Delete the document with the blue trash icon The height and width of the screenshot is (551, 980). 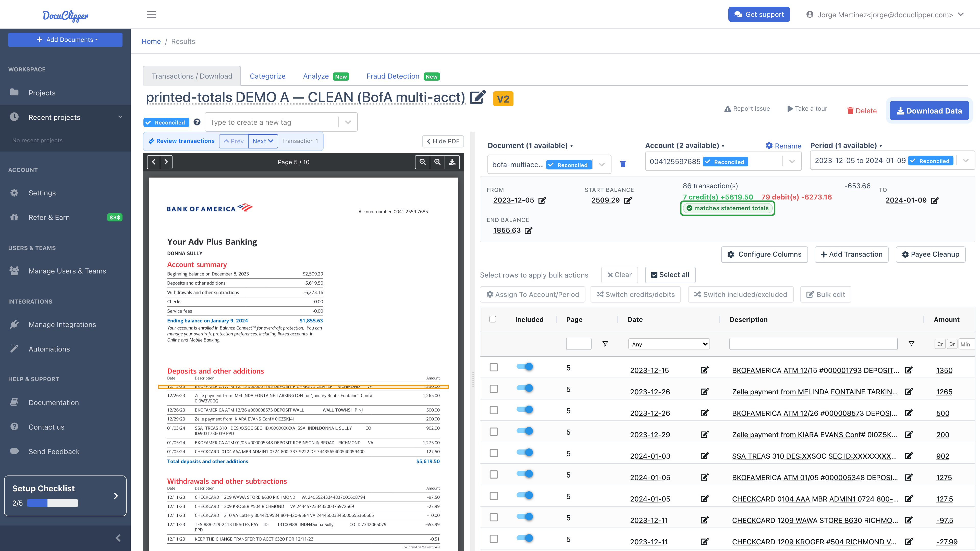pos(623,164)
